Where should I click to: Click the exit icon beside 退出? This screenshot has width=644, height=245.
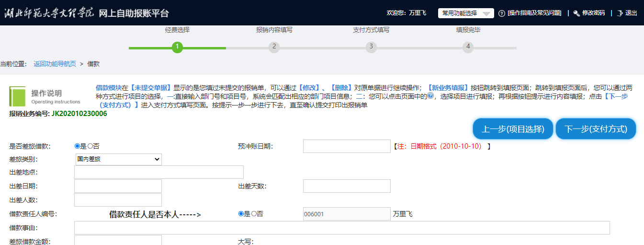[x=620, y=13]
